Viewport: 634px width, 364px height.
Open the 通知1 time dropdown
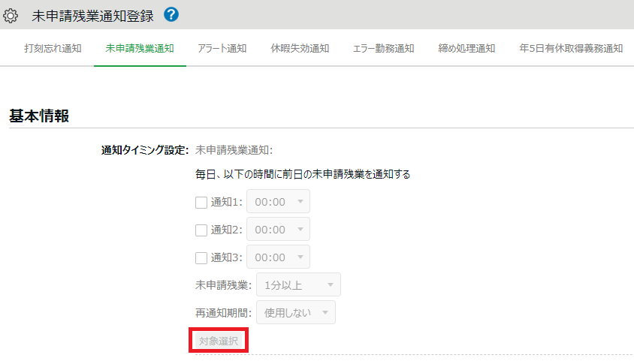click(x=278, y=202)
